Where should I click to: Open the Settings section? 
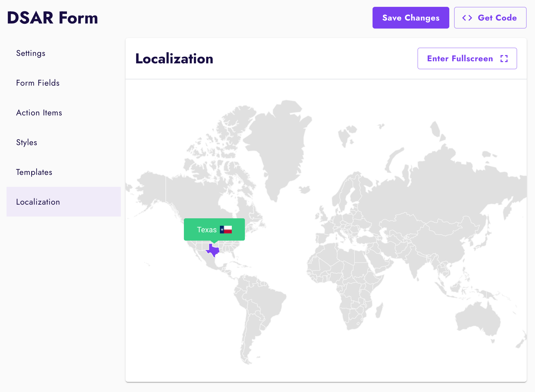(x=31, y=53)
